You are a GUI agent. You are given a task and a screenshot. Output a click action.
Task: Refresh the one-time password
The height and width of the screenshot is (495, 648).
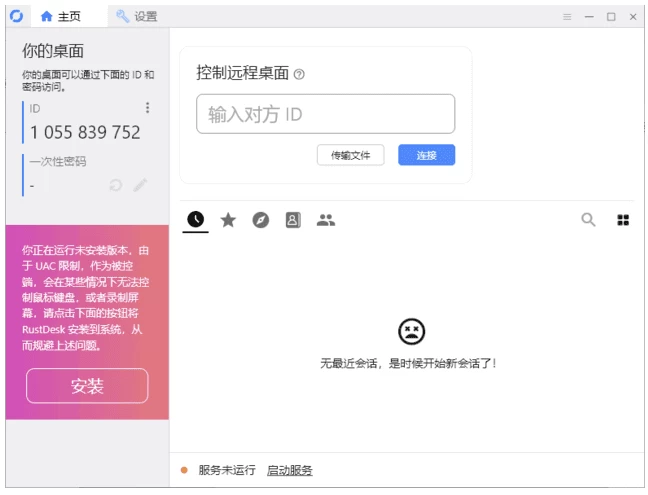pyautogui.click(x=116, y=185)
